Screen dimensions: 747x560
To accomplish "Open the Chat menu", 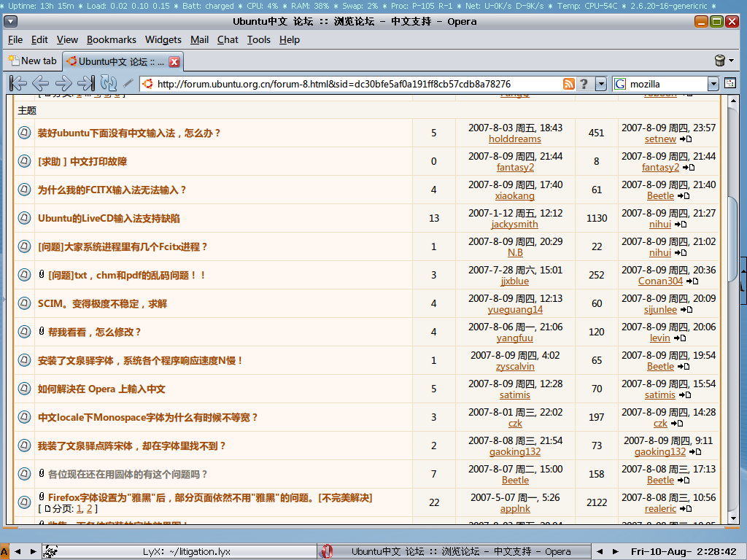I will [x=228, y=39].
